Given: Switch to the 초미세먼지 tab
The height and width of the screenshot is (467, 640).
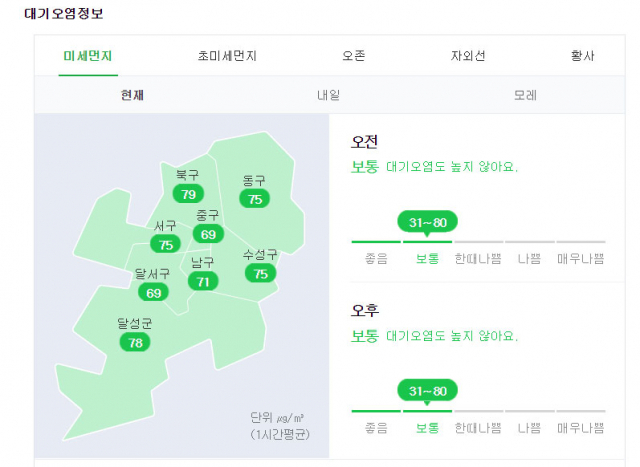Looking at the screenshot, I should [227, 56].
